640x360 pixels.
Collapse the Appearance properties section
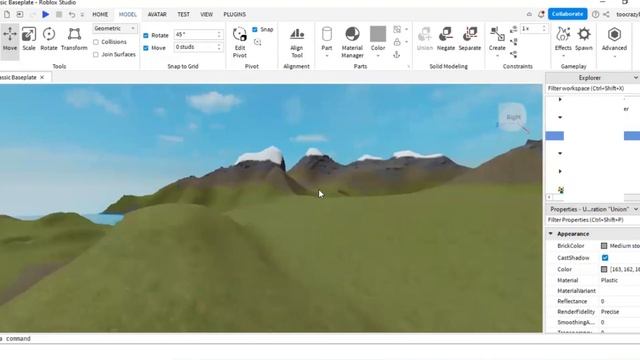(x=551, y=234)
